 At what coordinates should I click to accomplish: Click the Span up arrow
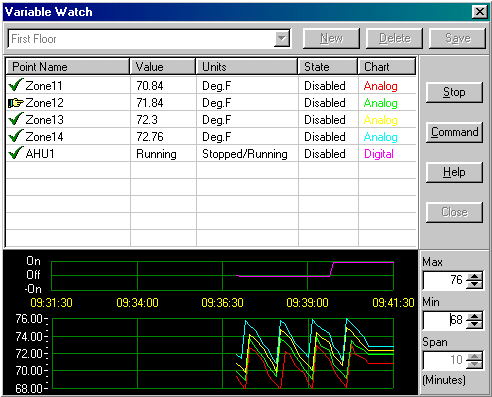(474, 357)
